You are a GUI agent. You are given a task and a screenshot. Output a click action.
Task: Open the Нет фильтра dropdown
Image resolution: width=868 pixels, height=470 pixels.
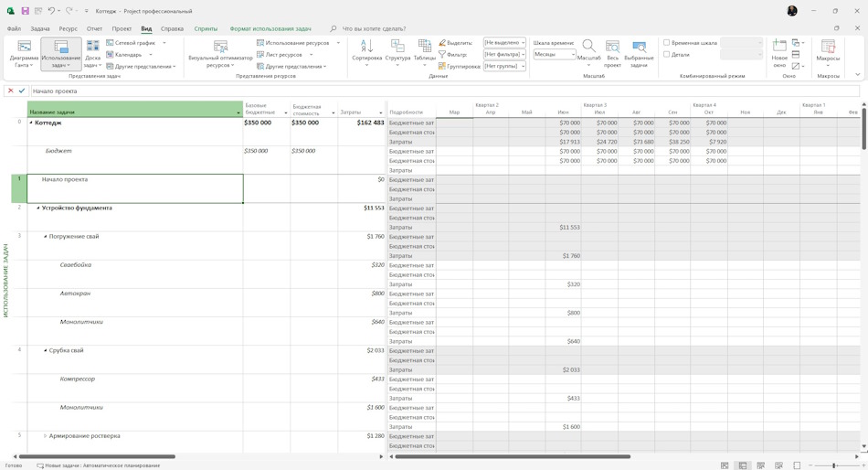pyautogui.click(x=504, y=54)
